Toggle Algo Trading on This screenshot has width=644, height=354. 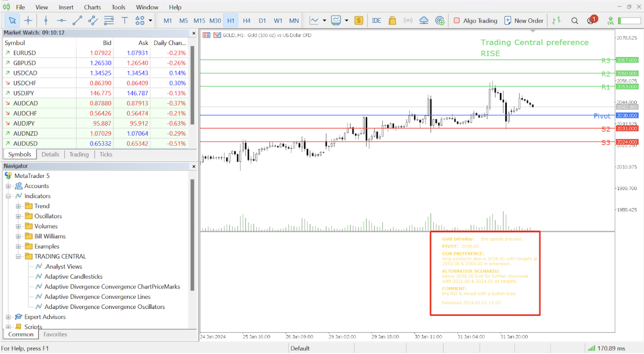(x=475, y=21)
